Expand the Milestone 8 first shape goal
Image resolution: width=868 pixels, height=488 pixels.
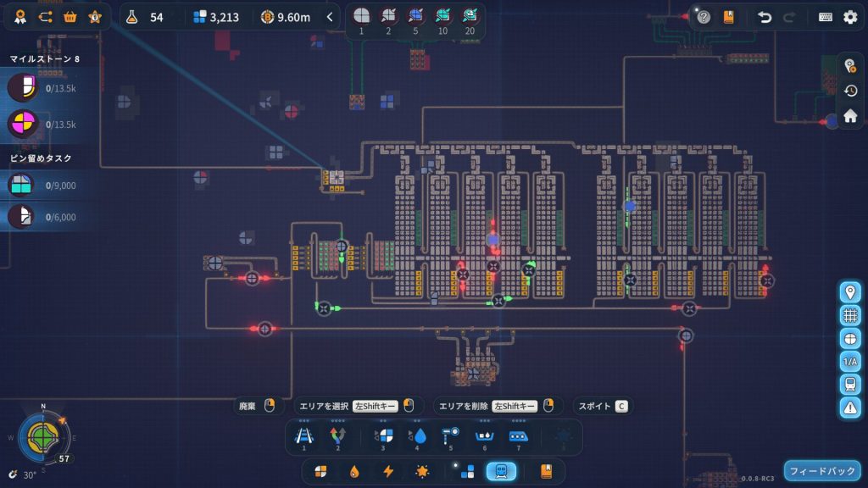(x=21, y=87)
